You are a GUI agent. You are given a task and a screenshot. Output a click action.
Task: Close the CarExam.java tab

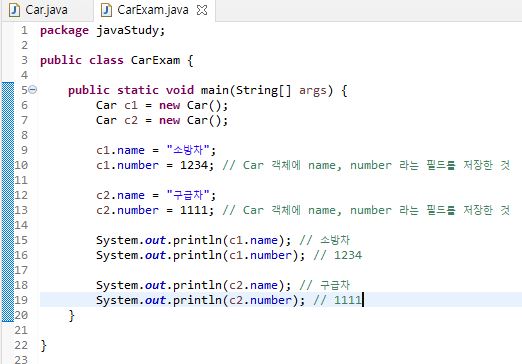click(x=202, y=10)
